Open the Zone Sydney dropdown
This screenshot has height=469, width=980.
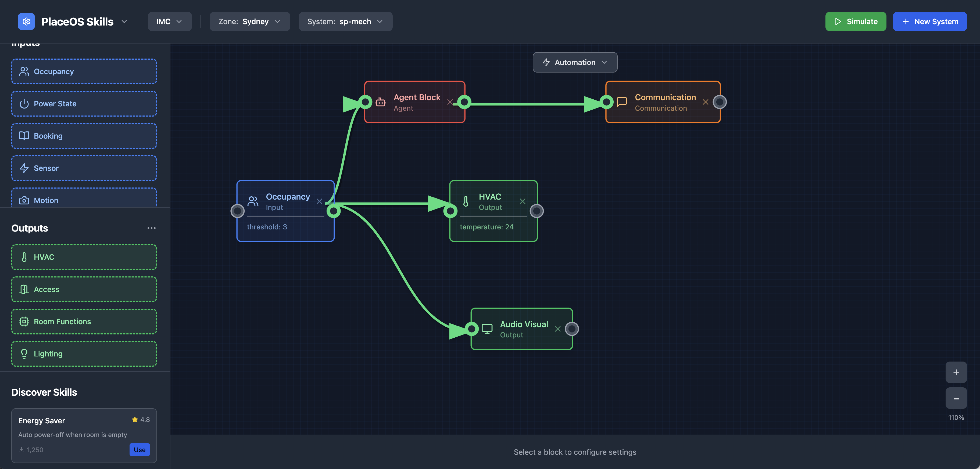(x=249, y=22)
